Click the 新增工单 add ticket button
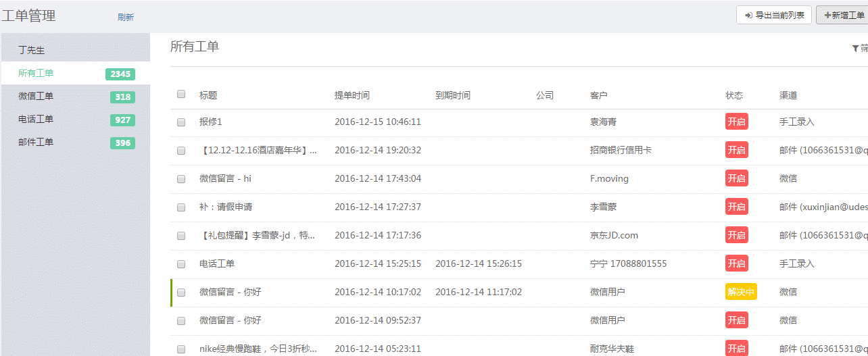The height and width of the screenshot is (356, 868). click(x=843, y=15)
